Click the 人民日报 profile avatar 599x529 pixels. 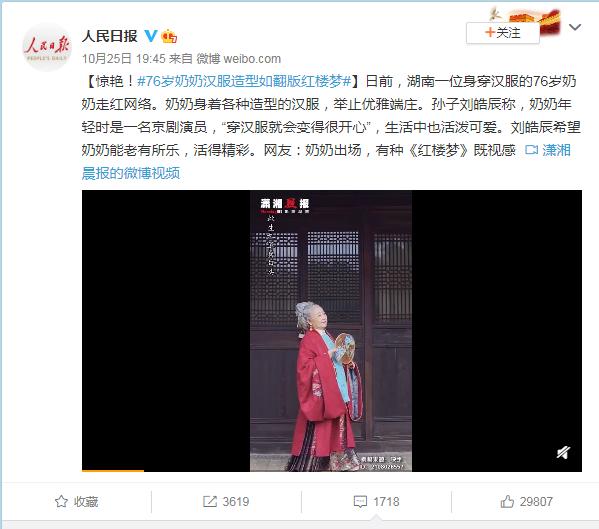[x=47, y=47]
